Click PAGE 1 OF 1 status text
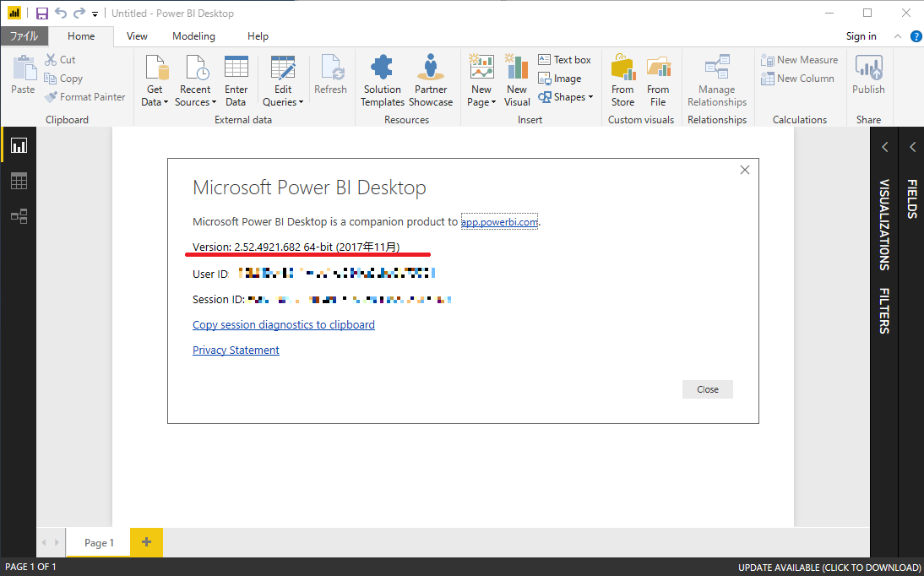The width and height of the screenshot is (924, 576). pyautogui.click(x=31, y=568)
